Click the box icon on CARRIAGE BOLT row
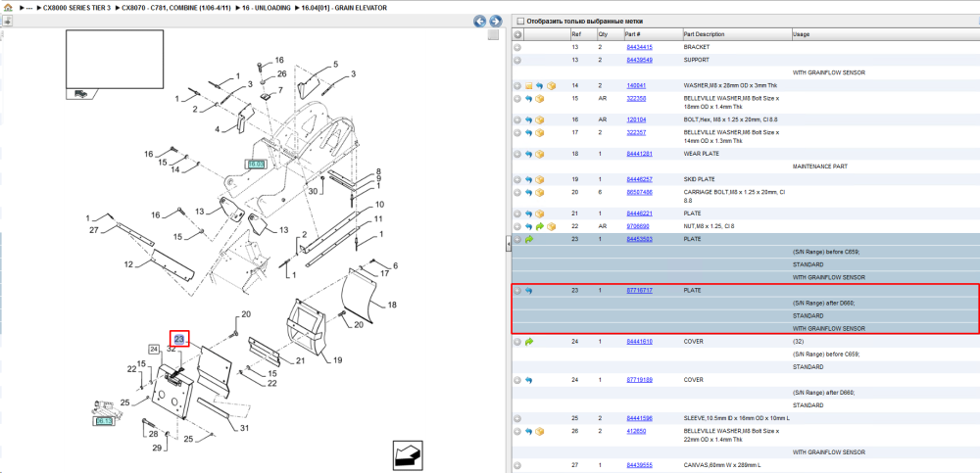 pos(539,193)
